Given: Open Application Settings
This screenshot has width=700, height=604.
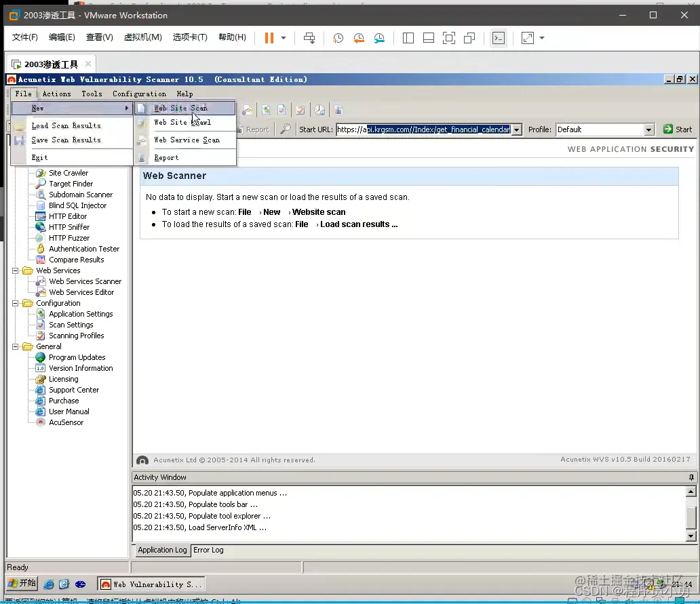Looking at the screenshot, I should (x=80, y=314).
